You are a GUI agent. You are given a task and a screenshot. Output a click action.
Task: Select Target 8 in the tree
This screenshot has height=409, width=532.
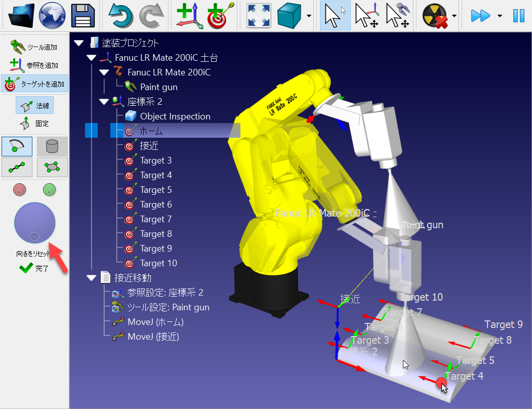pyautogui.click(x=156, y=234)
